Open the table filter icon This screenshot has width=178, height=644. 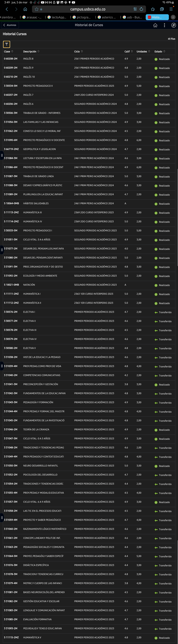(x=7, y=44)
